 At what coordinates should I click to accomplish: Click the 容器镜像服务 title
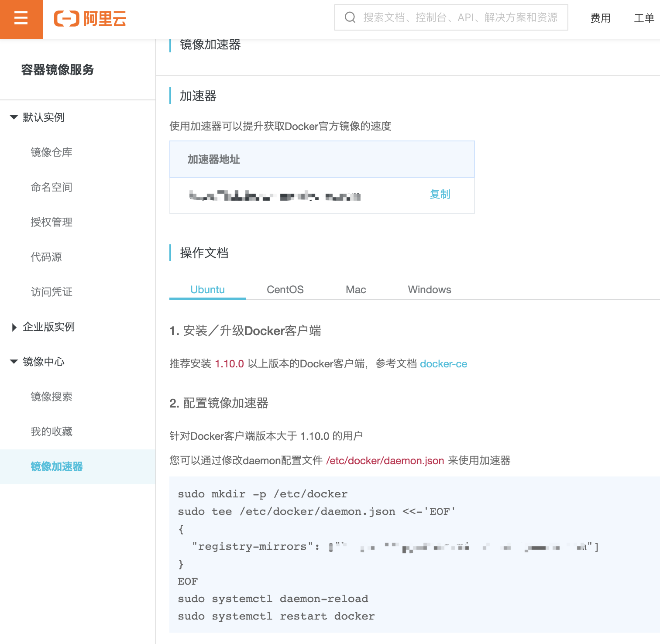tap(58, 70)
